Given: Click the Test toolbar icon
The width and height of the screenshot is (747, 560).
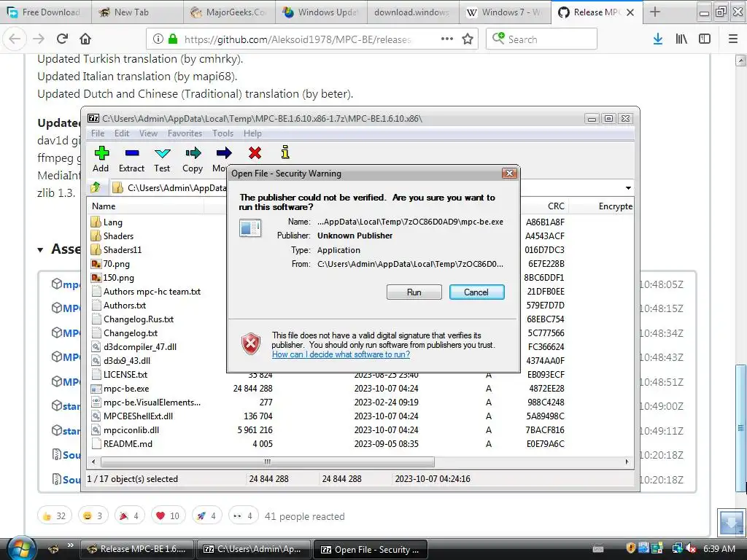Looking at the screenshot, I should click(162, 159).
